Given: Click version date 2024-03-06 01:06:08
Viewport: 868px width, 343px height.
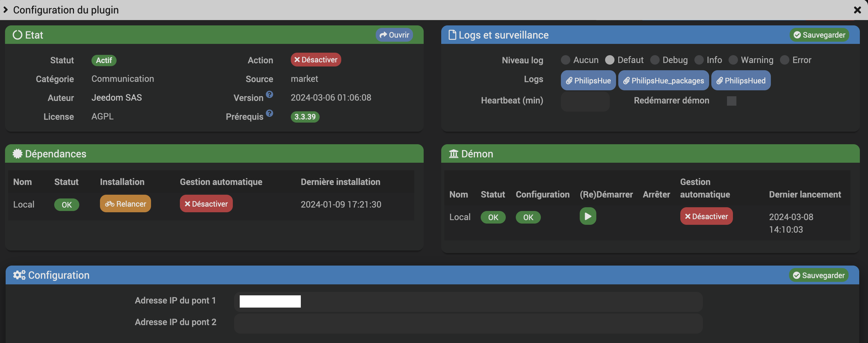Looking at the screenshot, I should click(x=331, y=98).
